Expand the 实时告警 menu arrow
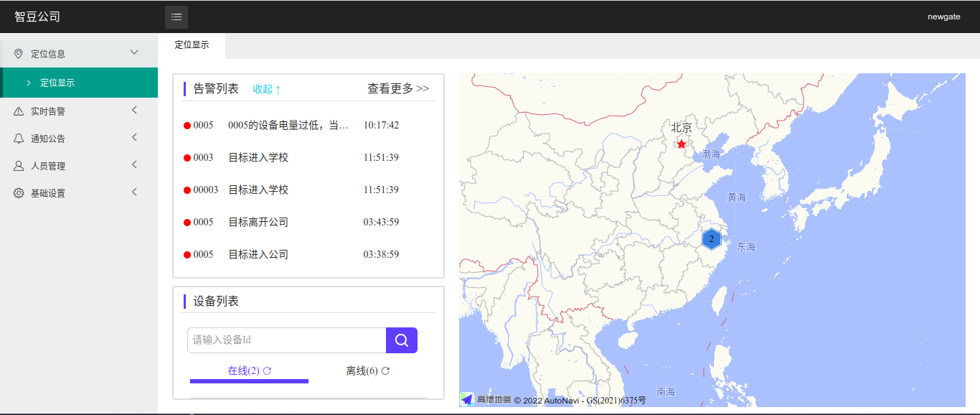The height and width of the screenshot is (415, 980). tap(134, 111)
